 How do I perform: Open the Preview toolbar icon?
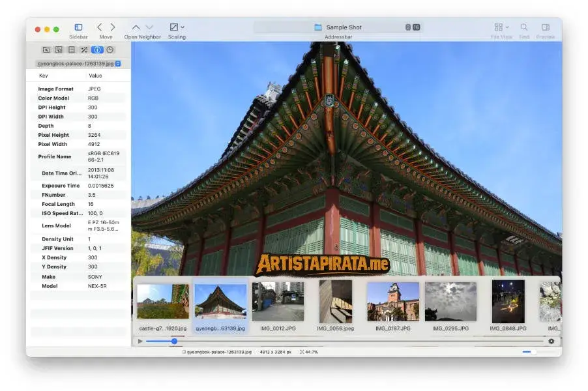[546, 27]
